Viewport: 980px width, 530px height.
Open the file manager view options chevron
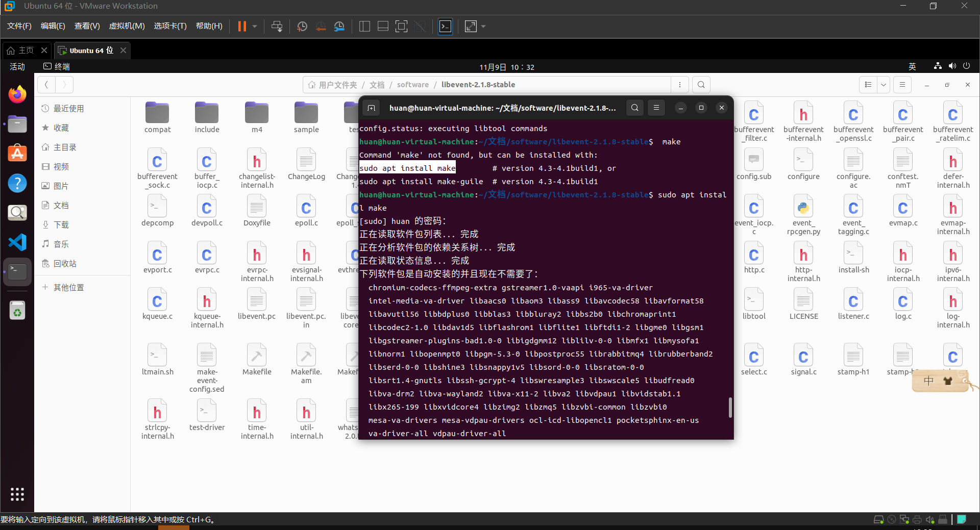click(885, 85)
